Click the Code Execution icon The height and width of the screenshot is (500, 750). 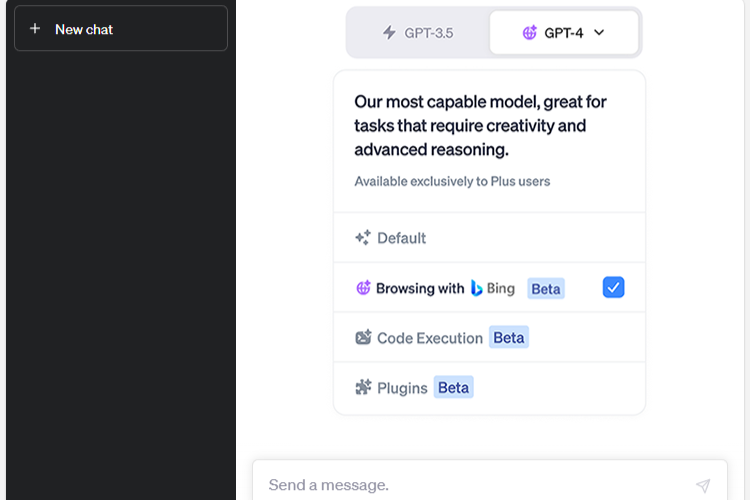[x=363, y=338]
